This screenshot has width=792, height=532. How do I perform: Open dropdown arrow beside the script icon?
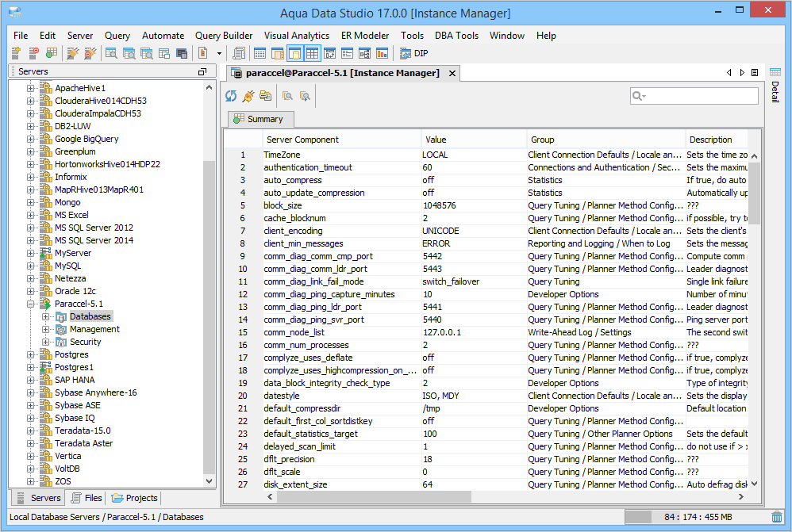point(219,53)
